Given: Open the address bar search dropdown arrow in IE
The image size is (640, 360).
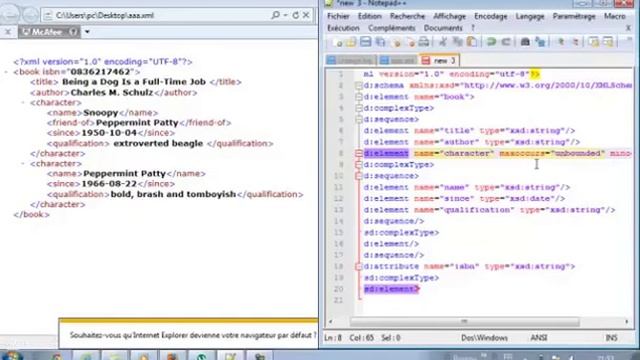Looking at the screenshot, I should point(285,15).
